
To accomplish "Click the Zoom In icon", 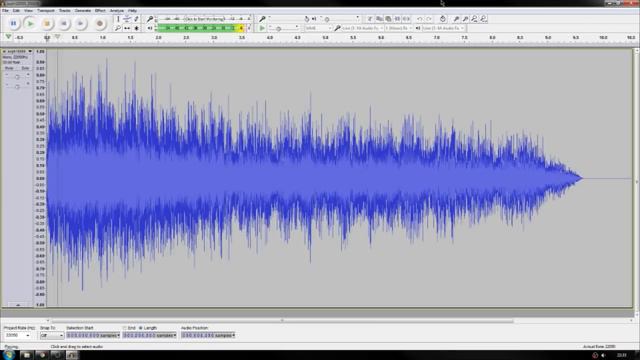I will (456, 19).
